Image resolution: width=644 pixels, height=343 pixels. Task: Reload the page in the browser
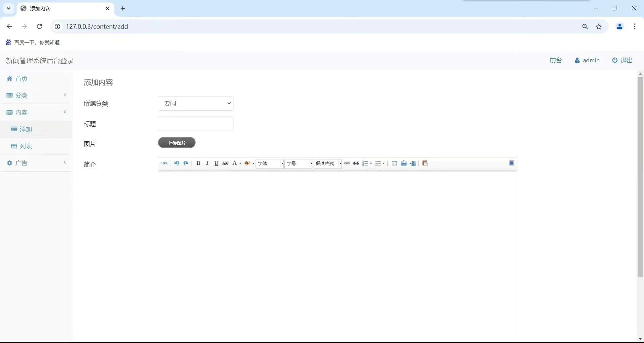(40, 26)
